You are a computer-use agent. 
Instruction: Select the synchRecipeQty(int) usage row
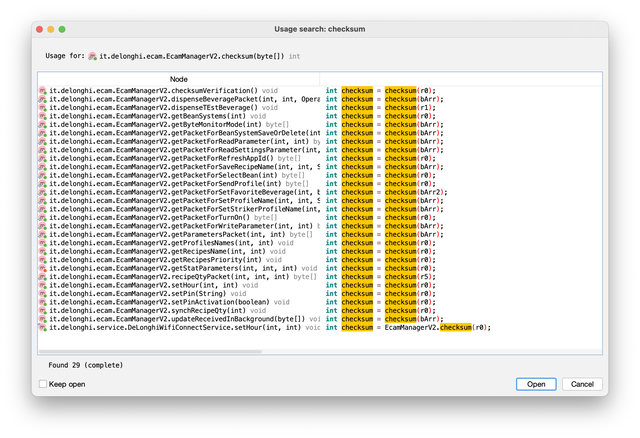pos(320,311)
